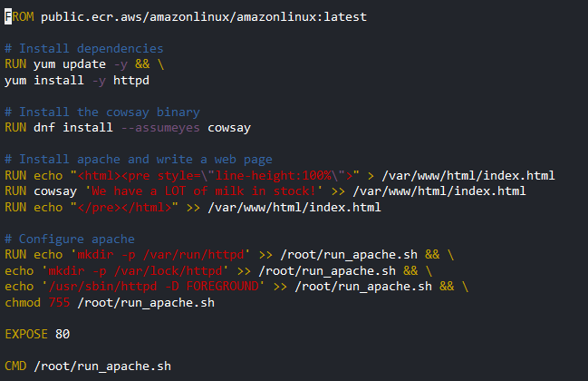Click the FROM keyword at the cursor
The image size is (588, 381).
coord(19,17)
